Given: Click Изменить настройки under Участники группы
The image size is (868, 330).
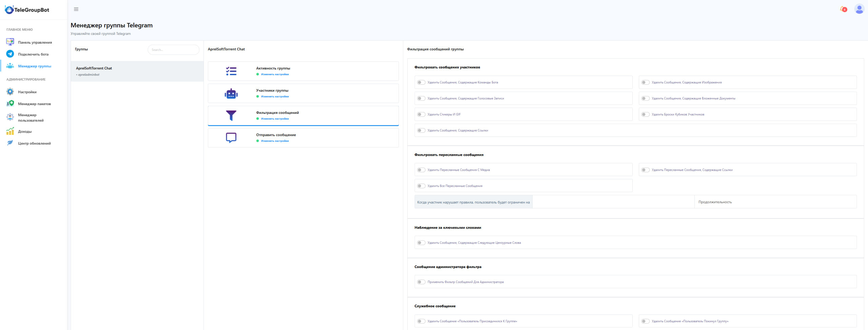Looking at the screenshot, I should tap(275, 97).
